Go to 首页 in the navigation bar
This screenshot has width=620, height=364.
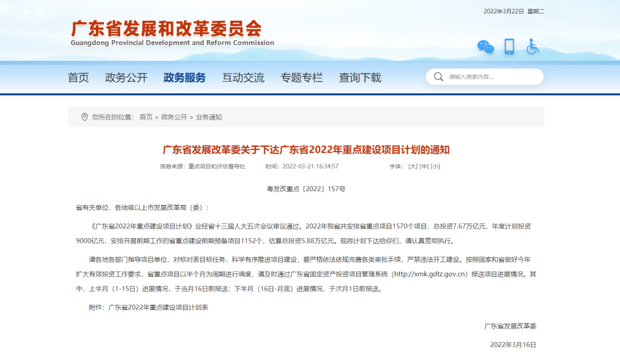coord(78,78)
